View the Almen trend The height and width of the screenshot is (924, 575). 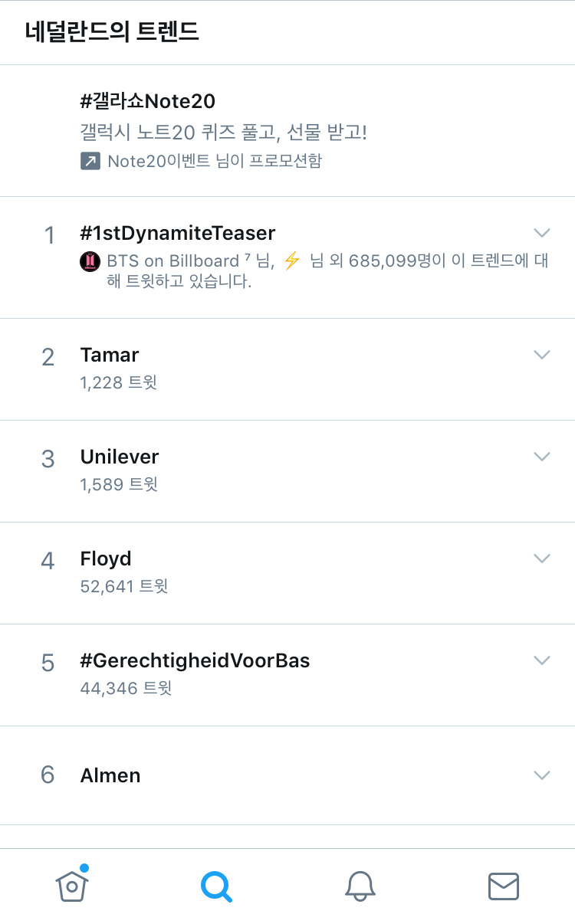(110, 775)
